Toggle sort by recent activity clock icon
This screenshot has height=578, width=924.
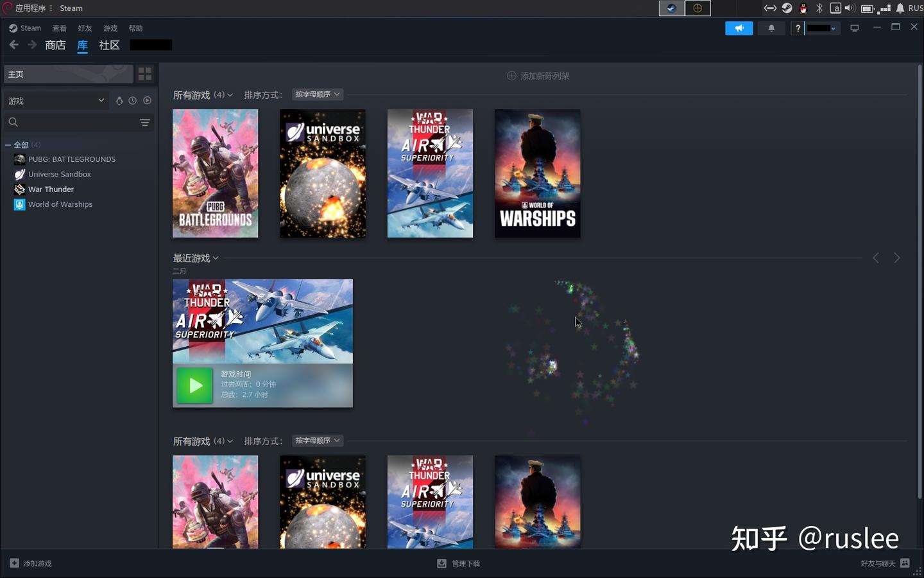pyautogui.click(x=132, y=101)
